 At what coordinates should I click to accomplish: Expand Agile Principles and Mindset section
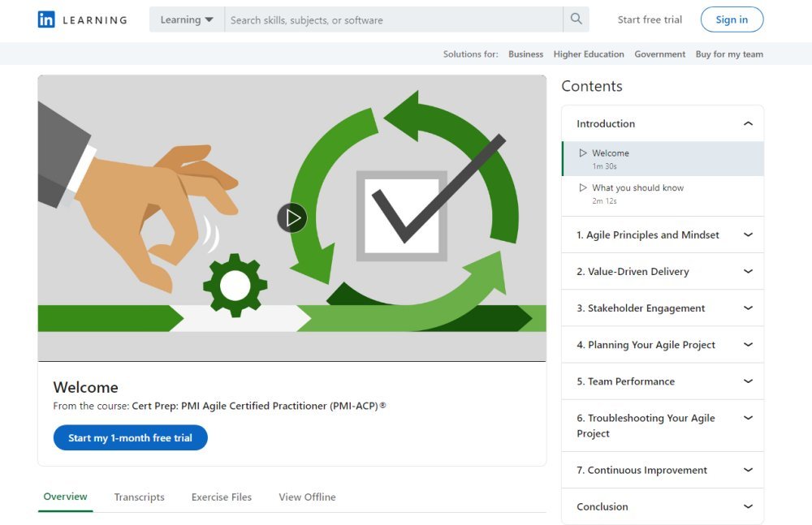(663, 235)
